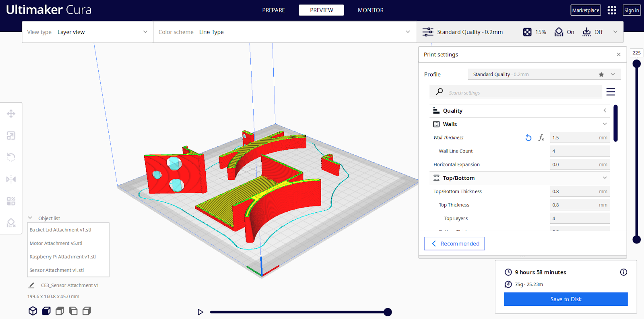Click the simulation path slider handle
The width and height of the screenshot is (644, 319).
[x=388, y=312]
